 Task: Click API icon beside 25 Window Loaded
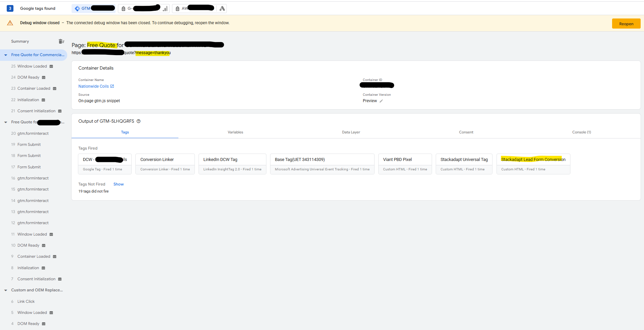(x=51, y=66)
